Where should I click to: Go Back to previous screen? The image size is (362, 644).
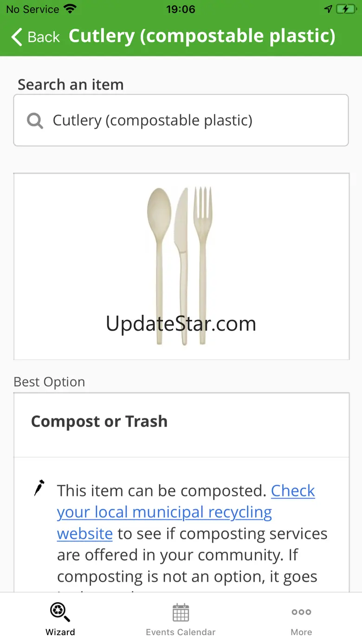tap(36, 37)
